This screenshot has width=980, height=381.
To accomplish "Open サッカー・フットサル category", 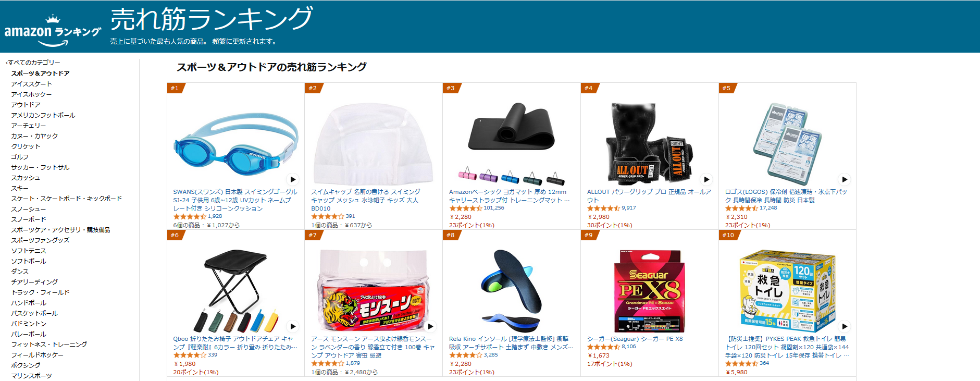I will pyautogui.click(x=40, y=167).
